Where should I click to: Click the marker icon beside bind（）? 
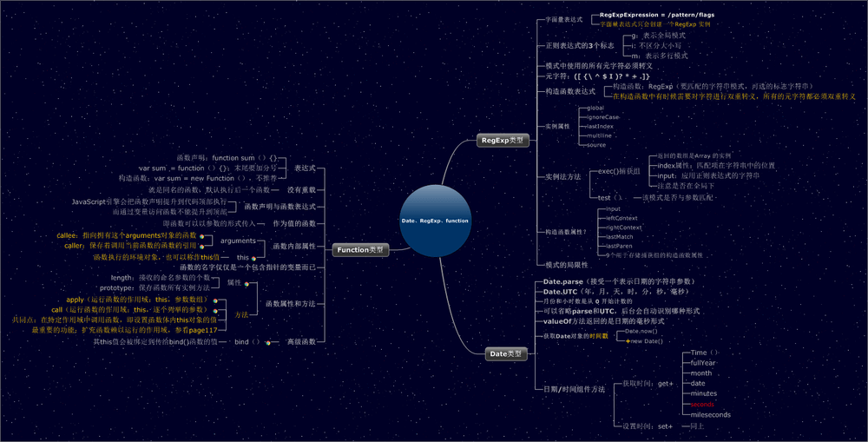click(x=268, y=343)
